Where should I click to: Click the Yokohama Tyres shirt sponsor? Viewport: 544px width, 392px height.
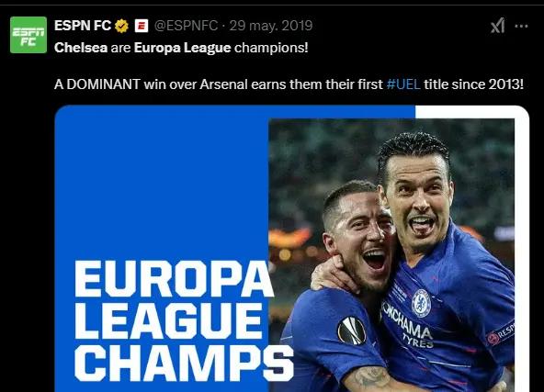click(x=408, y=326)
